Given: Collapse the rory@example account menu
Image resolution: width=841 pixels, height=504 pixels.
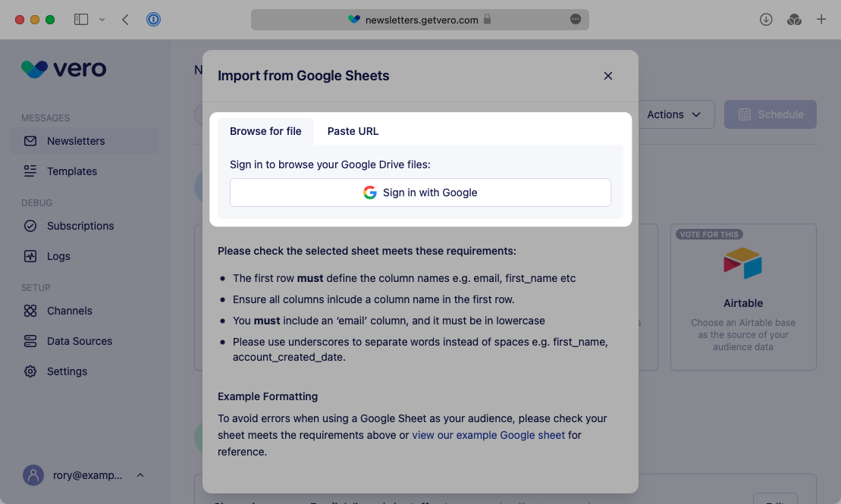Looking at the screenshot, I should click(x=140, y=475).
